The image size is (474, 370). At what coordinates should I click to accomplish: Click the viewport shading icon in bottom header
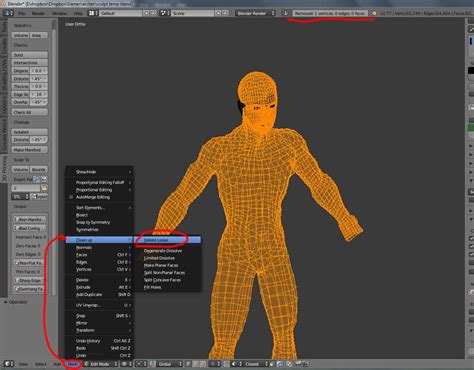[x=126, y=364]
